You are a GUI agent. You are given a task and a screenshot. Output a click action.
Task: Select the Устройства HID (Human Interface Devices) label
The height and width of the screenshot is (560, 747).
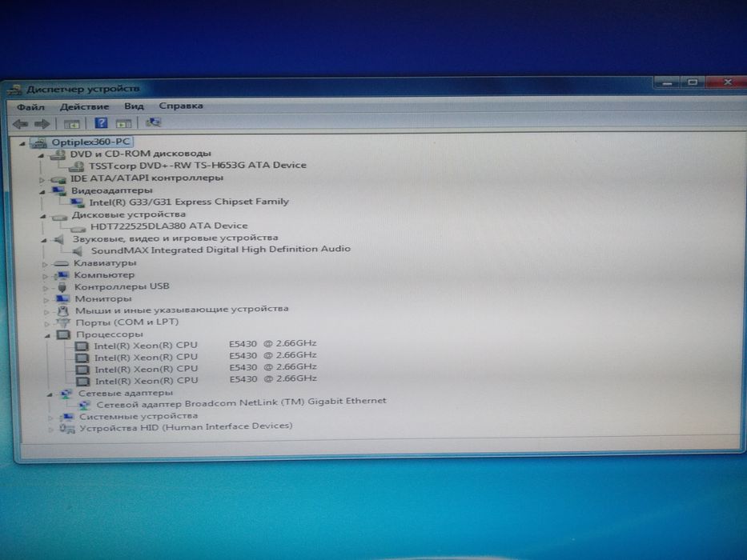click(187, 426)
